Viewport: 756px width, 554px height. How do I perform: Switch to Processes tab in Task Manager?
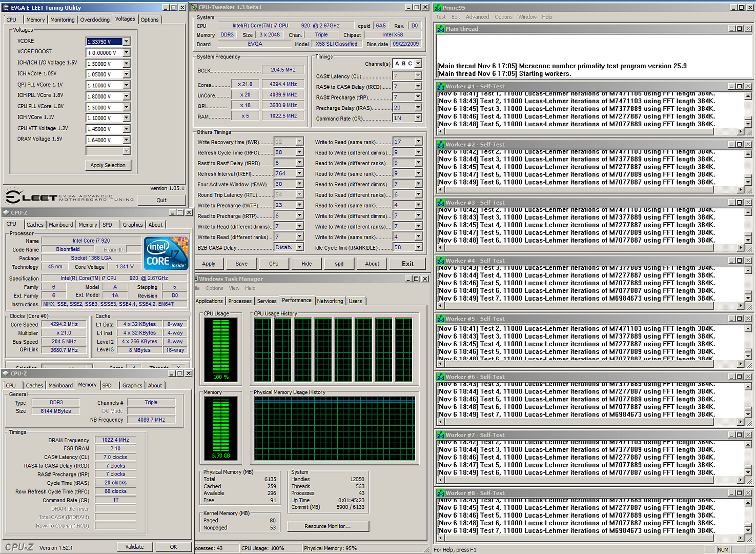pos(240,301)
